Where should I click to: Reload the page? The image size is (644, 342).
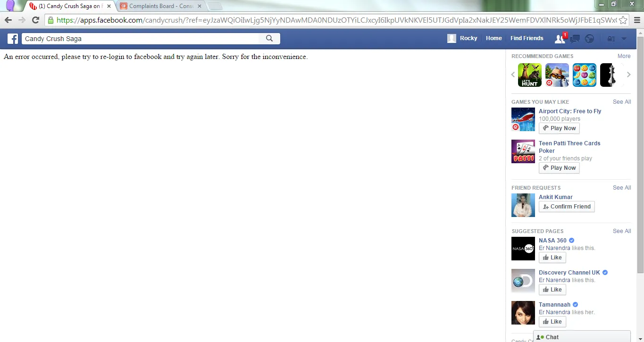35,20
